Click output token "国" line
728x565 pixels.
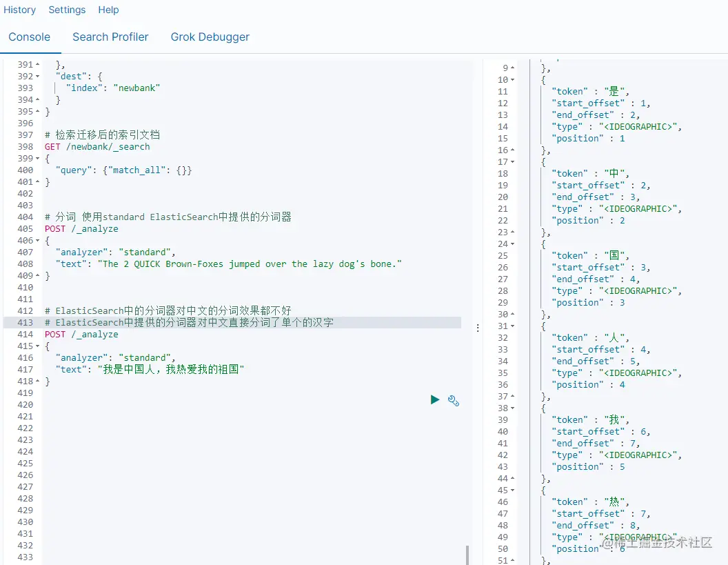[590, 255]
